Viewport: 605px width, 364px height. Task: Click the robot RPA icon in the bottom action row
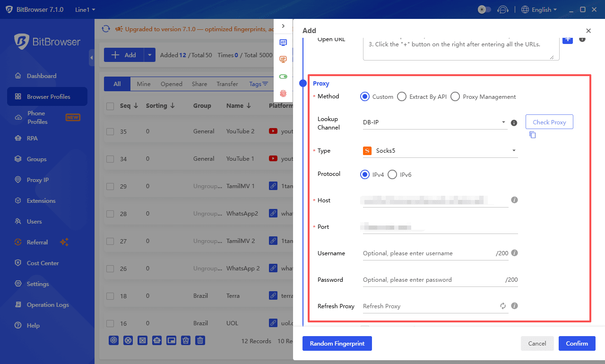(157, 340)
